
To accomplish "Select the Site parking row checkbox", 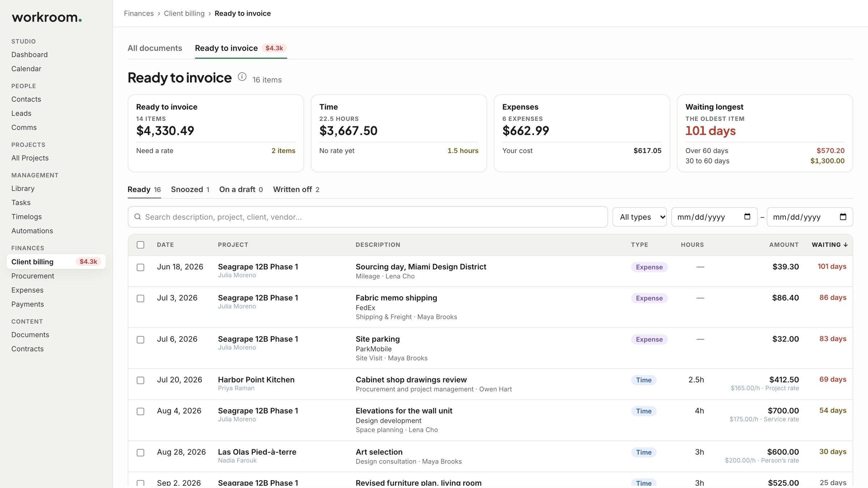I will tap(140, 339).
